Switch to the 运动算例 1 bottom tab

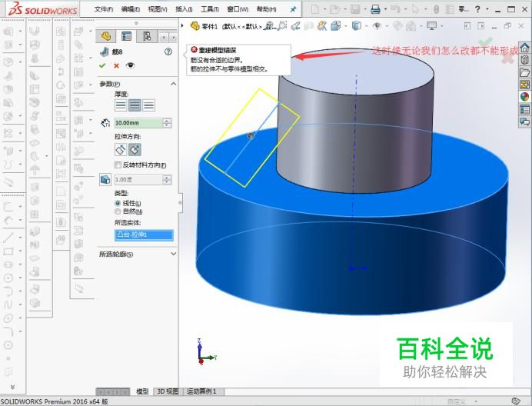(201, 391)
